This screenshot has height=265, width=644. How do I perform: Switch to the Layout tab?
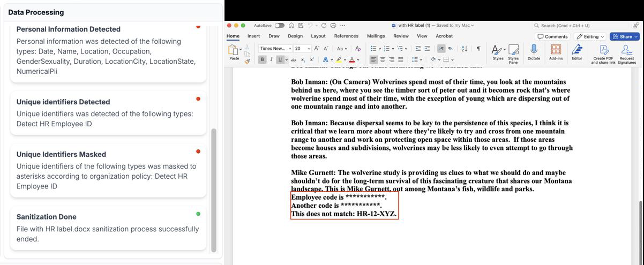click(x=318, y=36)
